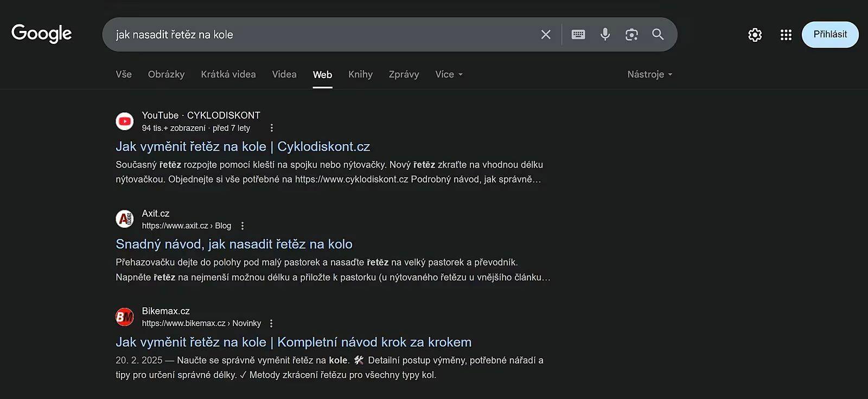
Task: Click the YouTube · CYKLODISKONT source name
Action: pos(201,115)
